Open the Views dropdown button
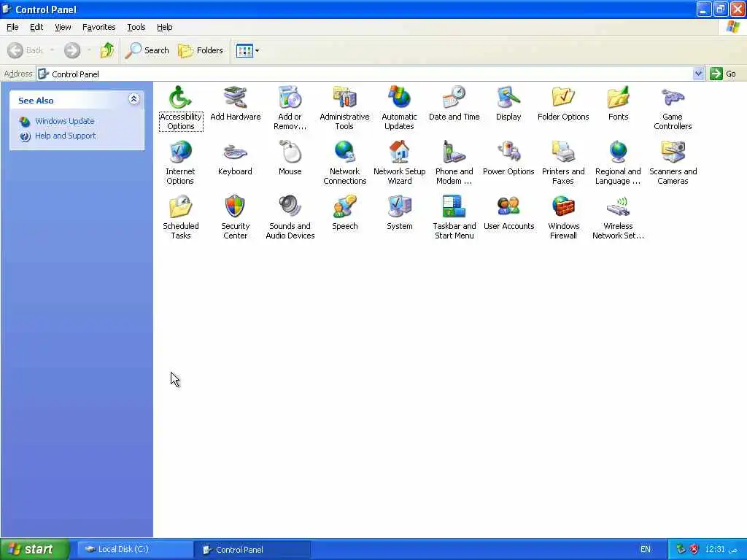This screenshot has height=560, width=747. point(248,50)
